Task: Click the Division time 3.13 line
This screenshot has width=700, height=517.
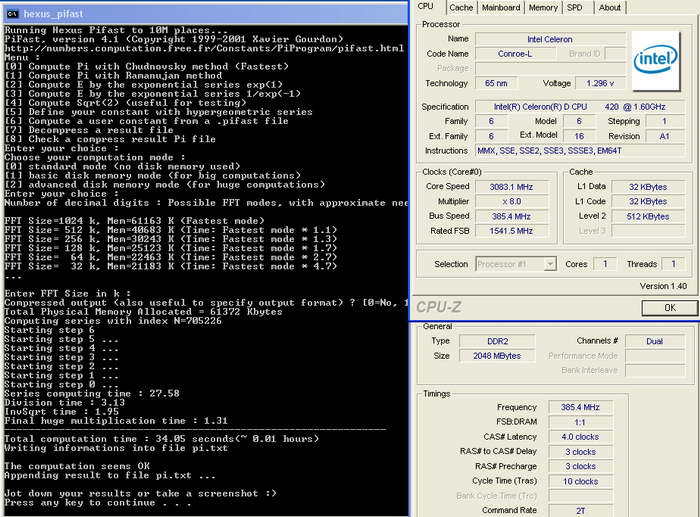Action: click(65, 403)
